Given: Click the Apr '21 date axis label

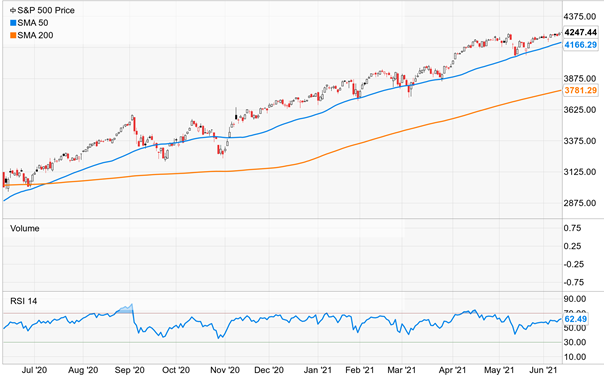Looking at the screenshot, I should (x=452, y=370).
